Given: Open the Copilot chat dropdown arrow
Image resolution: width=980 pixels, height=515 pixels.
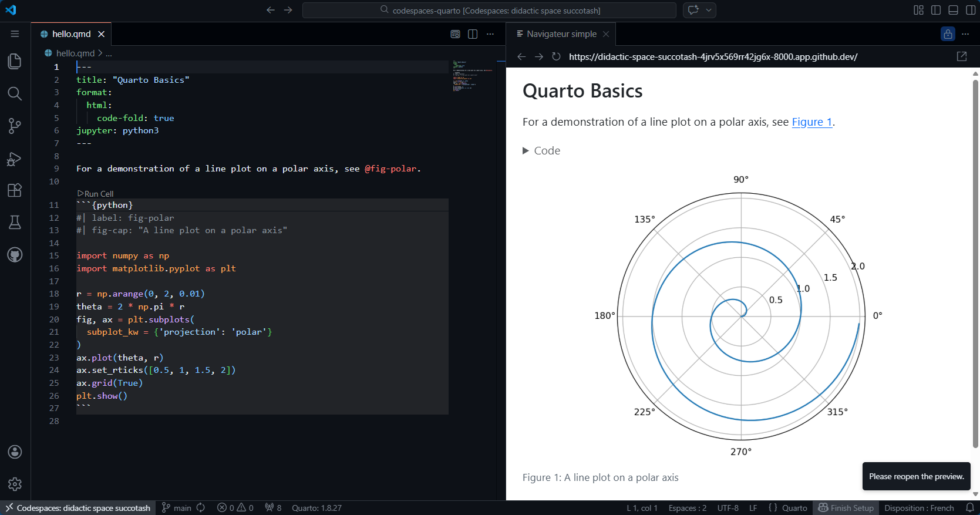Looking at the screenshot, I should click(709, 10).
